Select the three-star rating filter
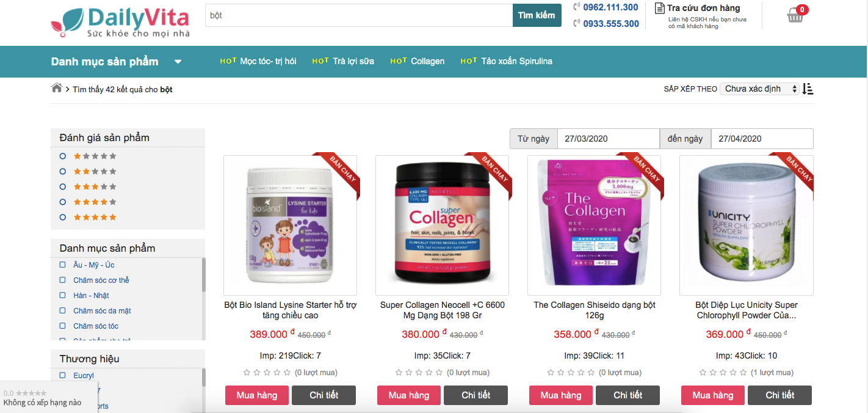Image resolution: width=868 pixels, height=413 pixels. (63, 186)
